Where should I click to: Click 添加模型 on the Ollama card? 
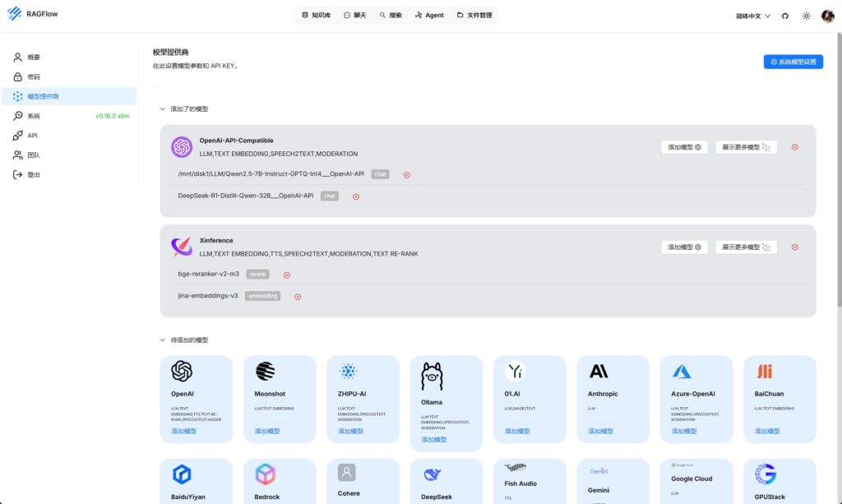(434, 440)
